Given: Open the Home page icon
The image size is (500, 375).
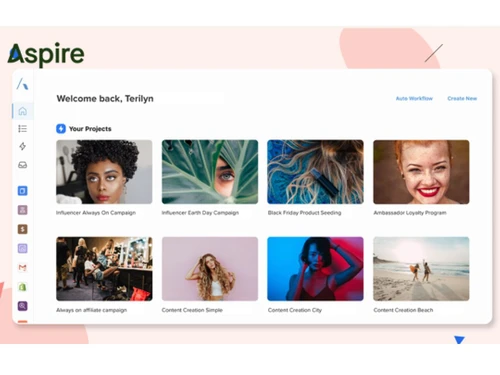Looking at the screenshot, I should 23,111.
